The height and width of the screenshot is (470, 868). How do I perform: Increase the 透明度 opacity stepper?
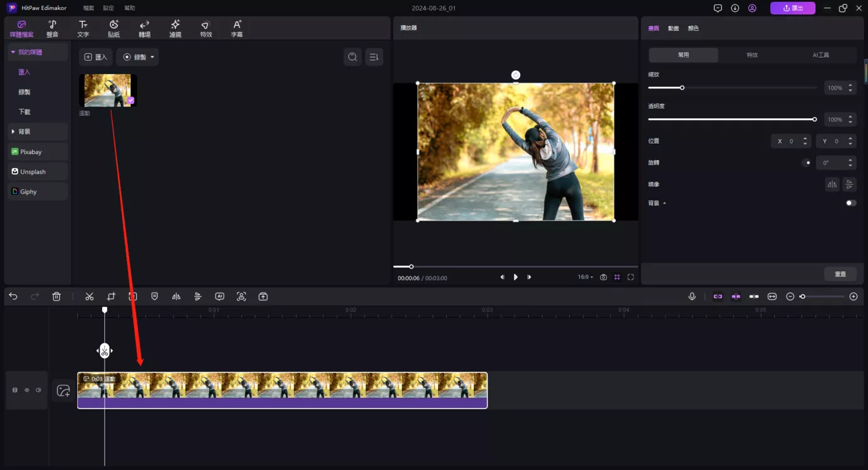(850, 117)
